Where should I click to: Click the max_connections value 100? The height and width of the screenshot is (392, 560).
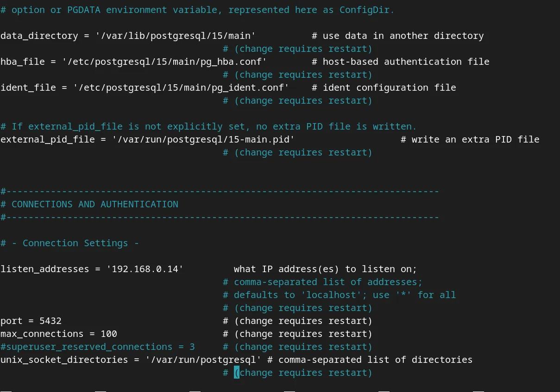point(108,334)
